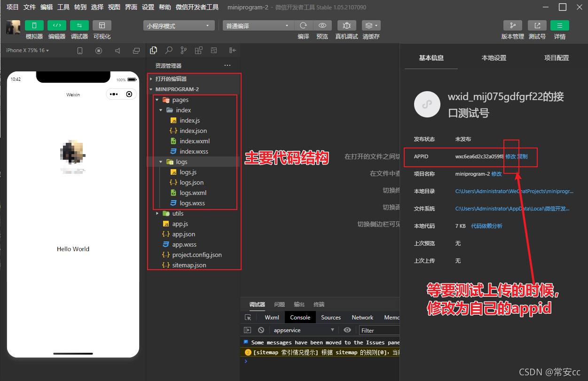Image resolution: width=588 pixels, height=381 pixels.
Task: Open version management (版本管理) icon
Action: [513, 25]
